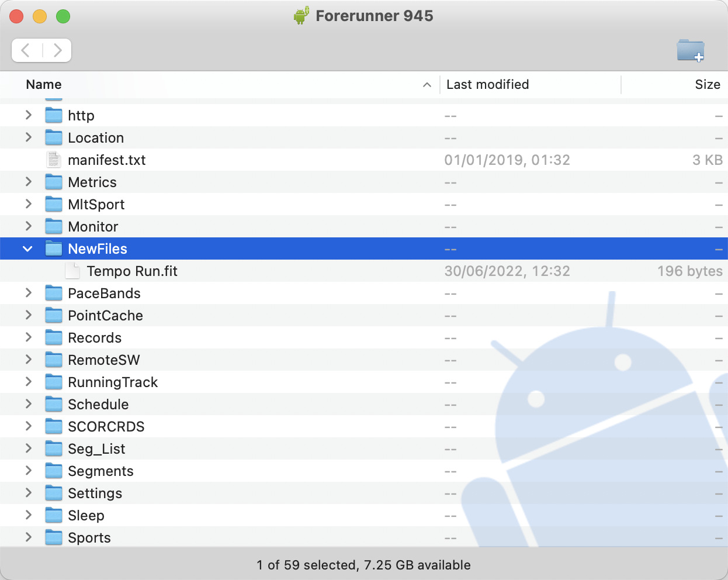Screen dimensions: 728x580
Task: Expand the Sports folder
Action: tap(28, 537)
